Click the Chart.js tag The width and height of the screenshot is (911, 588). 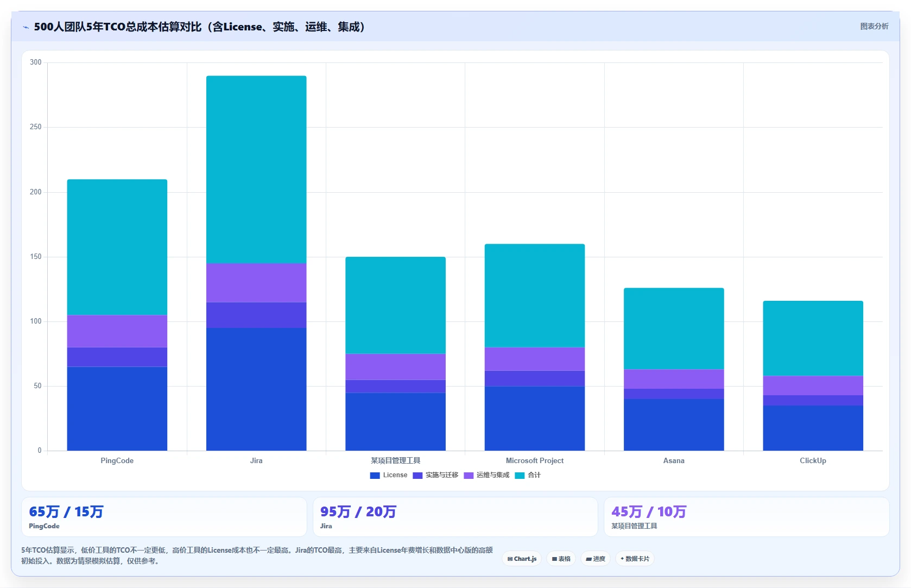pos(522,559)
